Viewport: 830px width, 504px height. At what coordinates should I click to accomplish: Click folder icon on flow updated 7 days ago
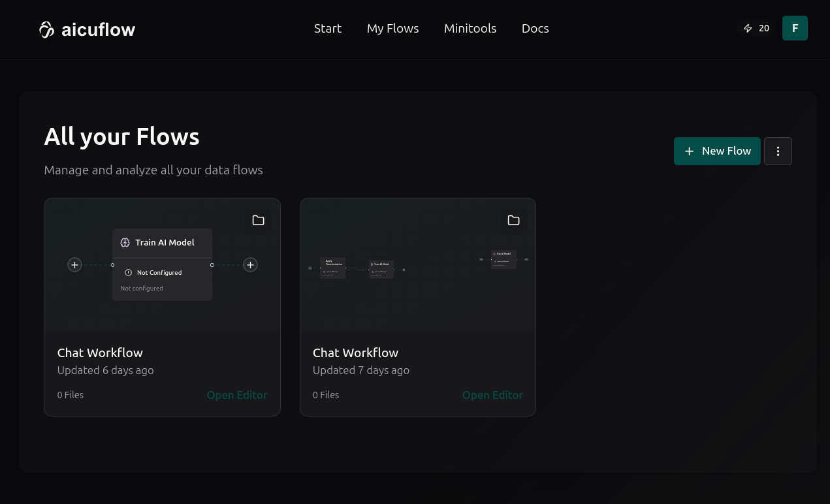[x=513, y=220]
